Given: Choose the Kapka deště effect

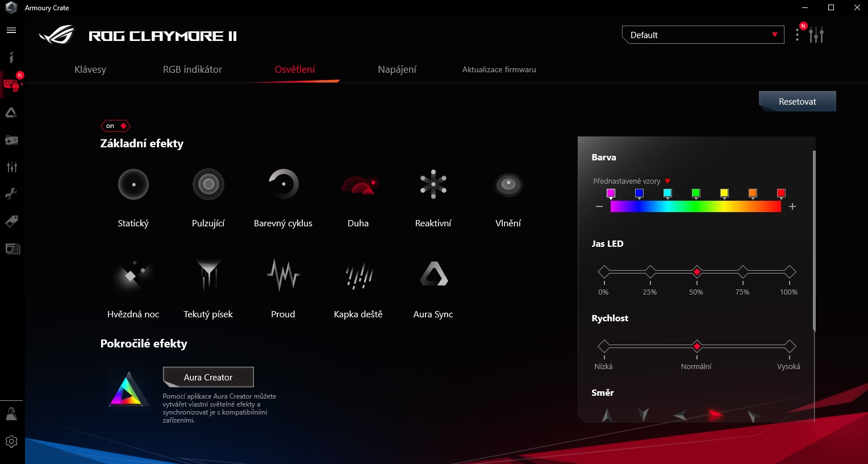Looking at the screenshot, I should click(x=358, y=275).
